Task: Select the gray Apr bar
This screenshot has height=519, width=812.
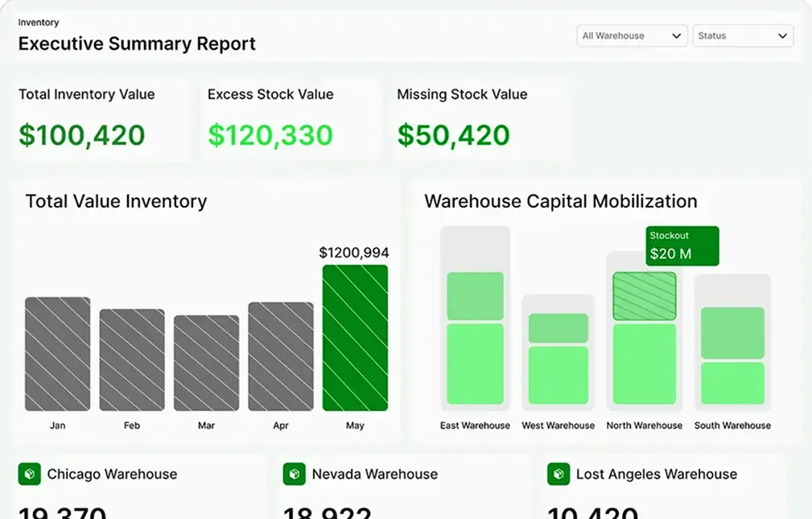Action: [281, 356]
